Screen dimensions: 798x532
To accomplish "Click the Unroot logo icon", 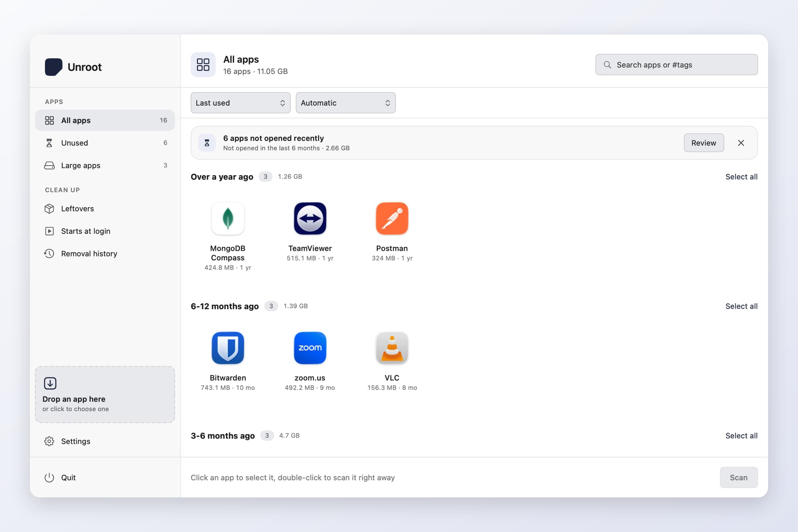I will pos(54,67).
